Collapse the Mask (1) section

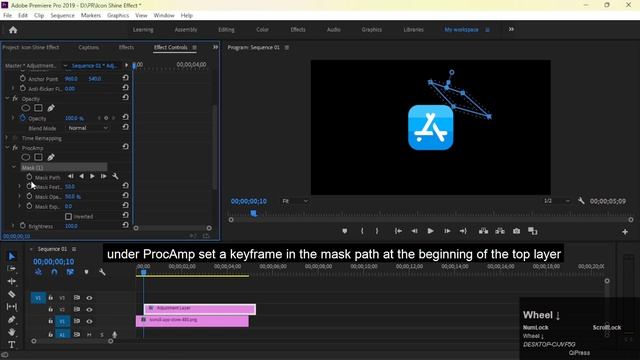pyautogui.click(x=13, y=167)
